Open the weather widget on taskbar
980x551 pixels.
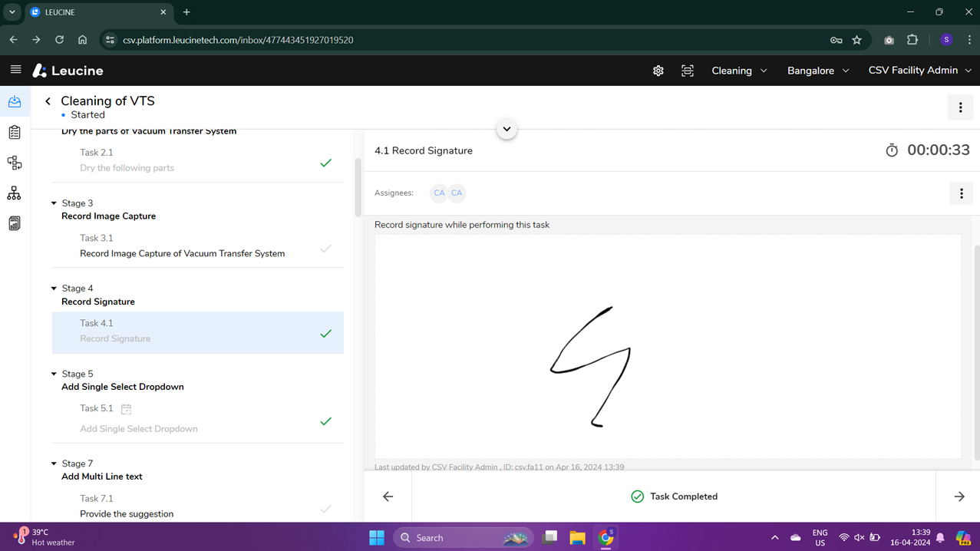(45, 537)
